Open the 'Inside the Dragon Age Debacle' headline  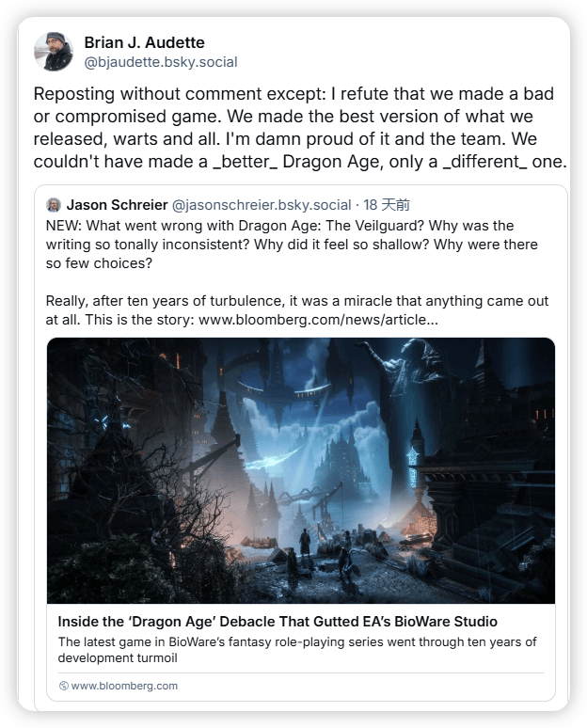[x=278, y=621]
